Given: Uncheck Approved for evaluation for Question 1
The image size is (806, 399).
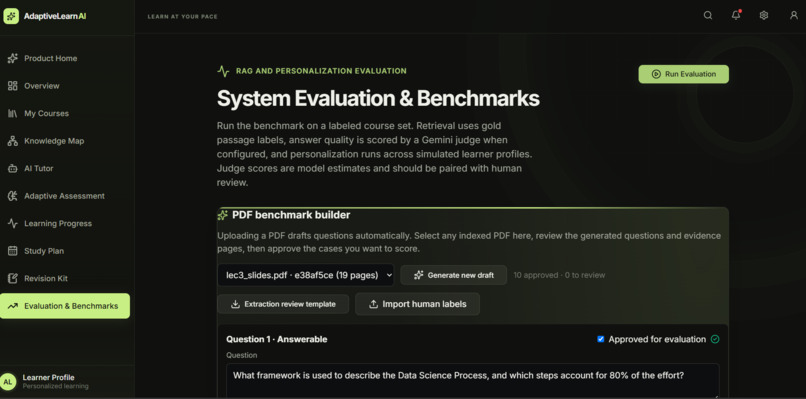Looking at the screenshot, I should tap(600, 339).
